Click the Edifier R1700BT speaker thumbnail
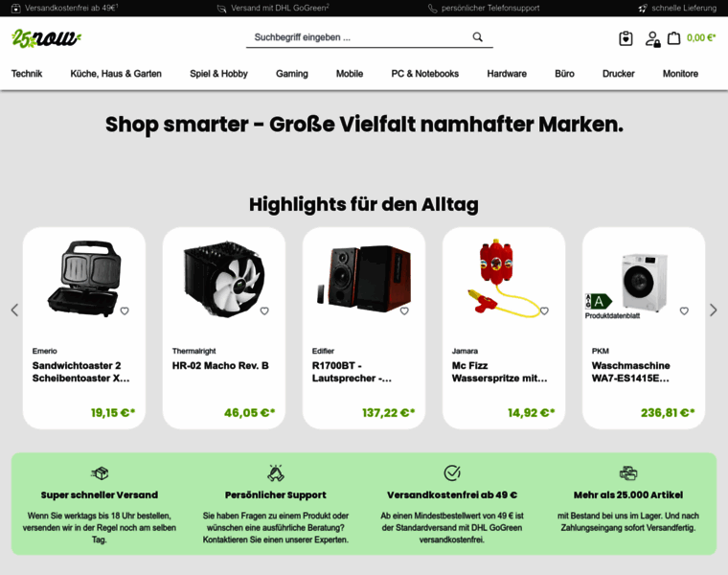The image size is (728, 575). click(x=364, y=277)
